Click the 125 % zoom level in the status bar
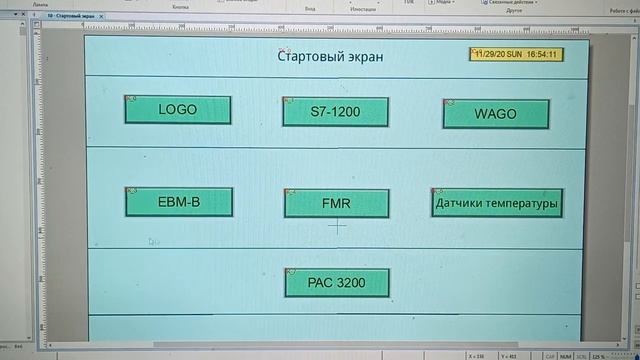Image resolution: width=640 pixels, height=360 pixels. point(598,357)
